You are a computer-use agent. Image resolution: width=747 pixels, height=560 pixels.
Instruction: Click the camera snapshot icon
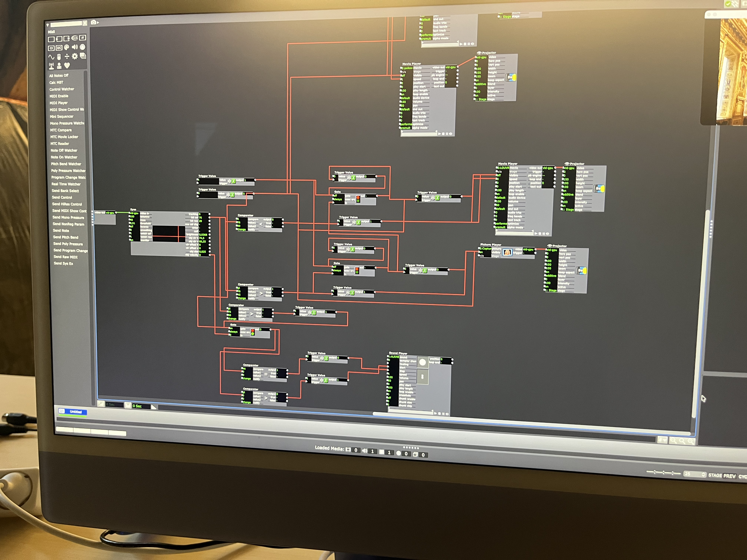click(x=94, y=23)
